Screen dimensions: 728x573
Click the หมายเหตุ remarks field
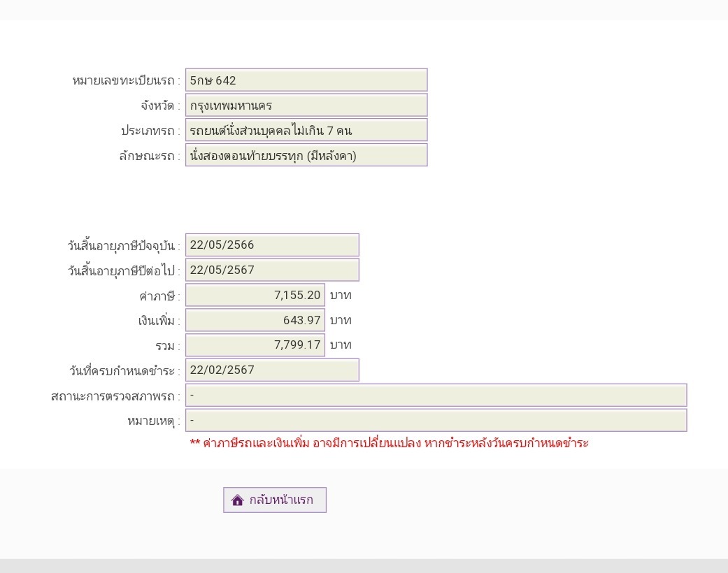click(436, 421)
